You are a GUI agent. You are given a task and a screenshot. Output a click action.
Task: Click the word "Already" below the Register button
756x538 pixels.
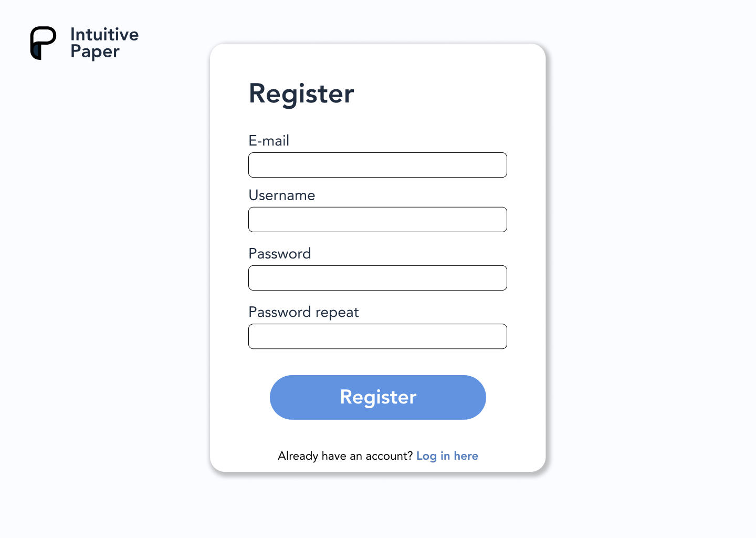click(298, 456)
